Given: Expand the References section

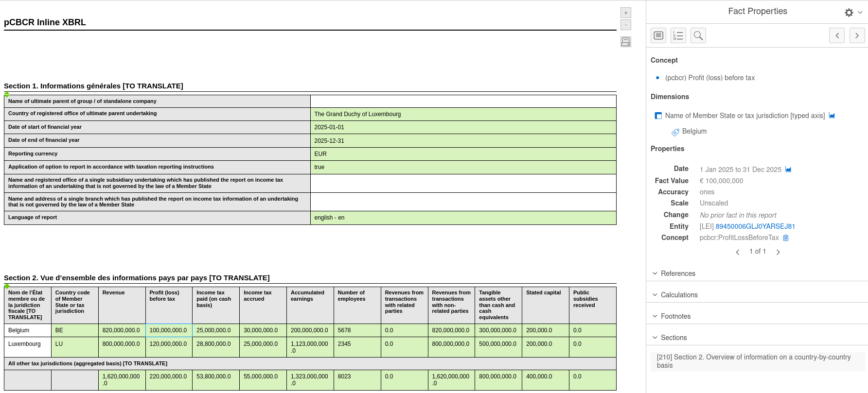Looking at the screenshot, I should click(678, 273).
